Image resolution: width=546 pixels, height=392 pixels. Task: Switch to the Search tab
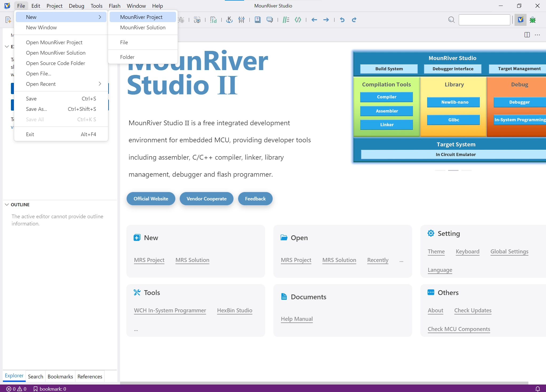(35, 376)
